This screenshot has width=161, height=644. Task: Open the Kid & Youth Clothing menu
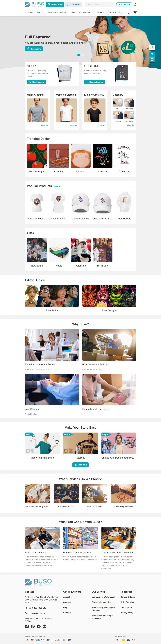point(57,12)
